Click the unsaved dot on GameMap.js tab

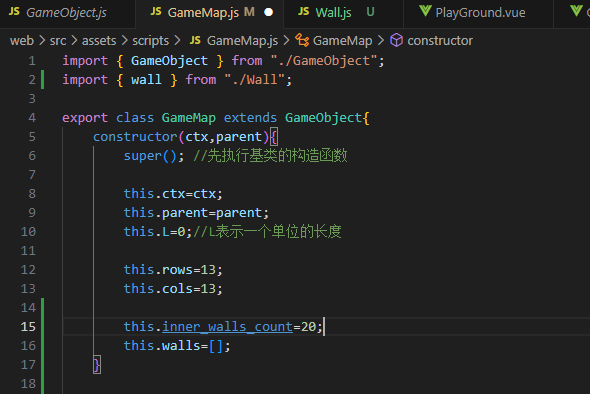point(268,12)
